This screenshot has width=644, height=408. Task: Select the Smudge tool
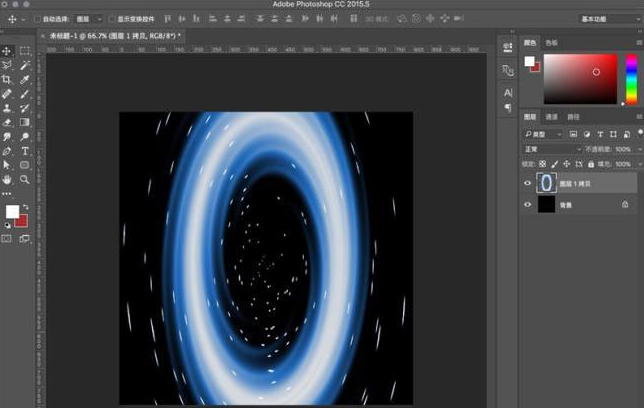tap(7, 136)
